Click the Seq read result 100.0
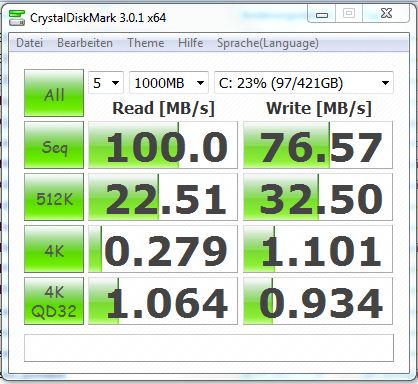 pos(163,145)
